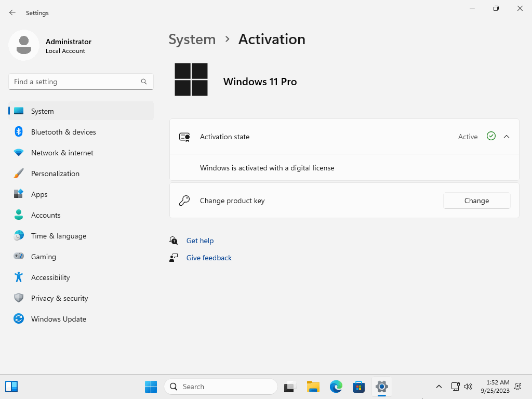The height and width of the screenshot is (399, 532).
Task: Click the Windows 11 logo image
Action: point(191,79)
